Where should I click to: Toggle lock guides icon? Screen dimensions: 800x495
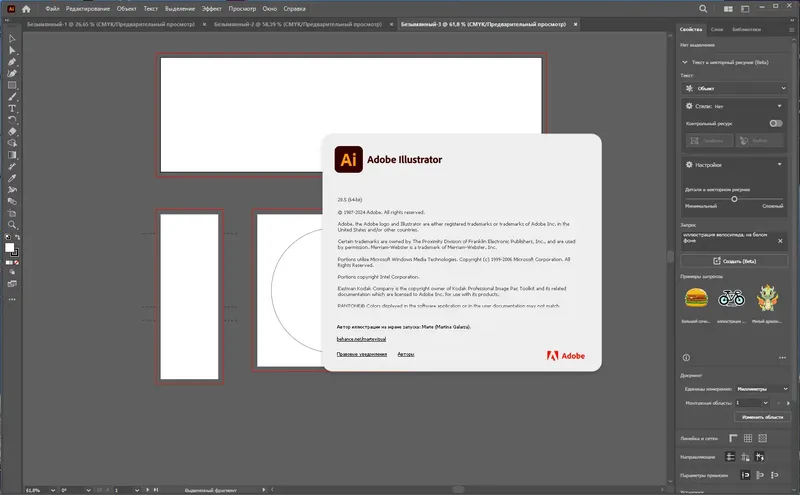[x=745, y=457]
